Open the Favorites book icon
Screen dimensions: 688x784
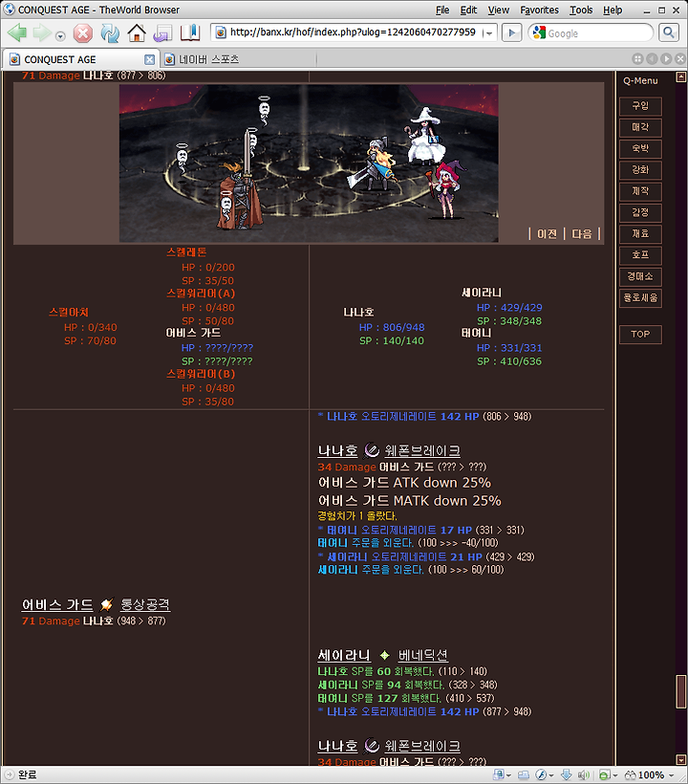190,33
